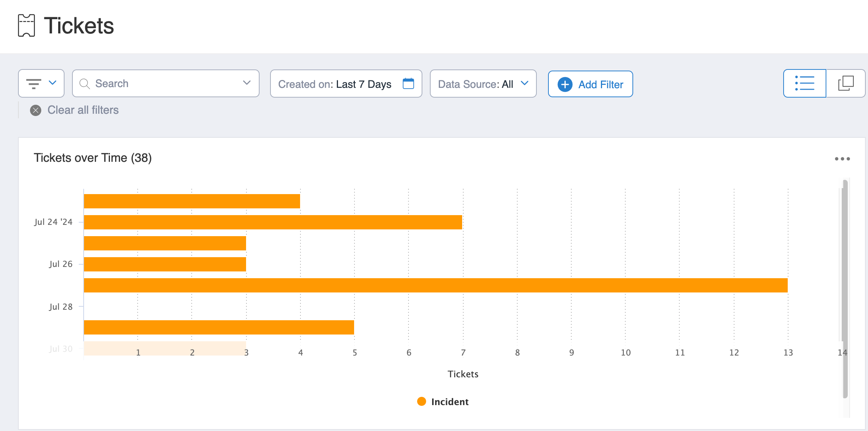
Task: Click the longest bar reaching 13 tickets
Action: click(x=435, y=285)
